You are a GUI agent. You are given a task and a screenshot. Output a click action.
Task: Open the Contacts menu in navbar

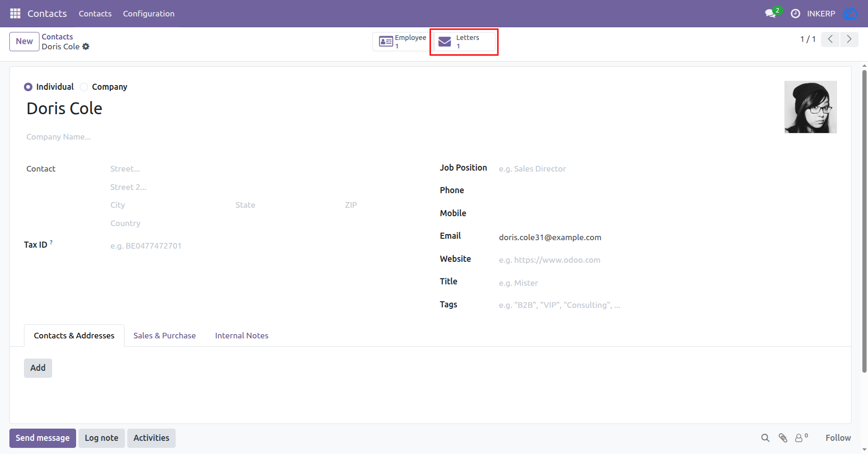pyautogui.click(x=95, y=14)
